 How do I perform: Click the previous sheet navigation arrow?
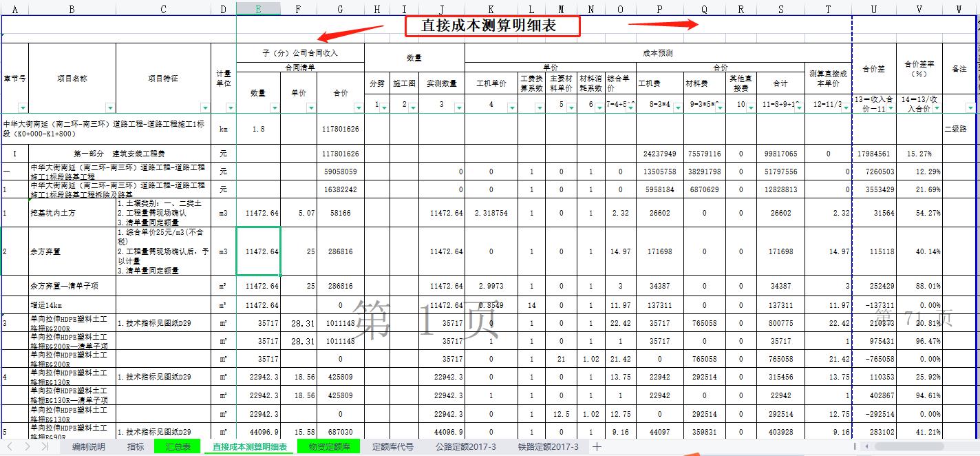click(26, 446)
